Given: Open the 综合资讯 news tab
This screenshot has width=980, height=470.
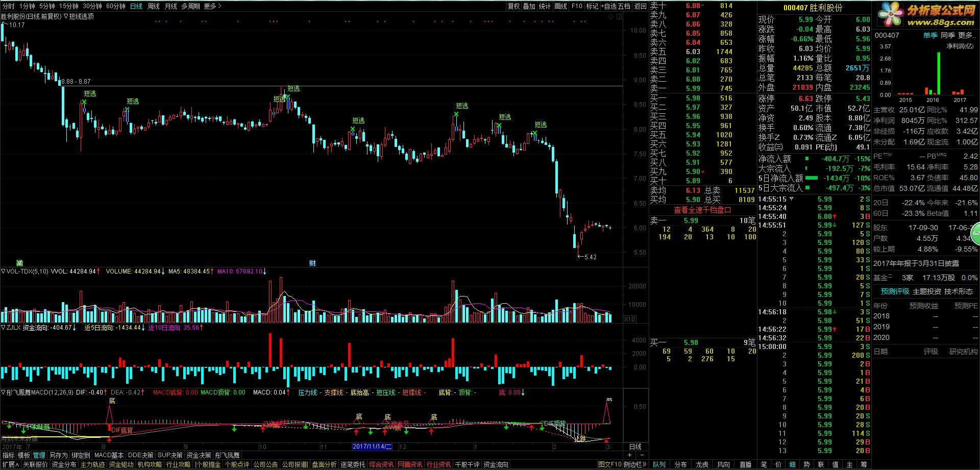Looking at the screenshot, I should [381, 464].
